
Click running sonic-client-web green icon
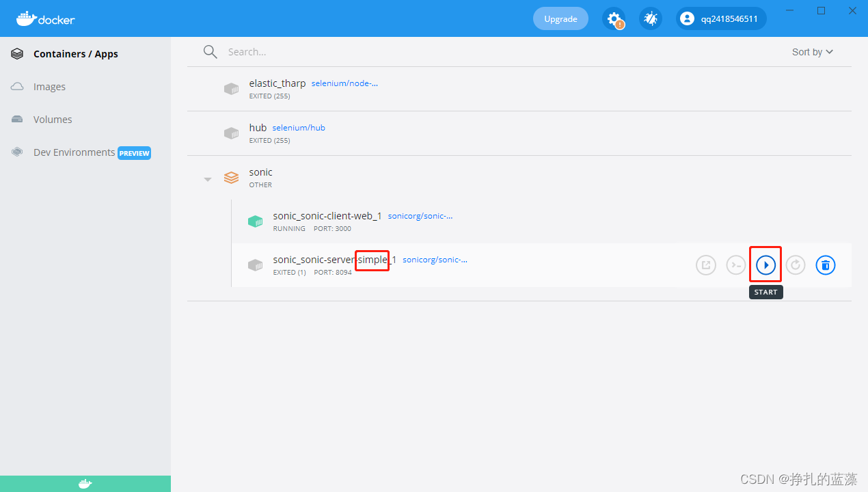pyautogui.click(x=255, y=221)
